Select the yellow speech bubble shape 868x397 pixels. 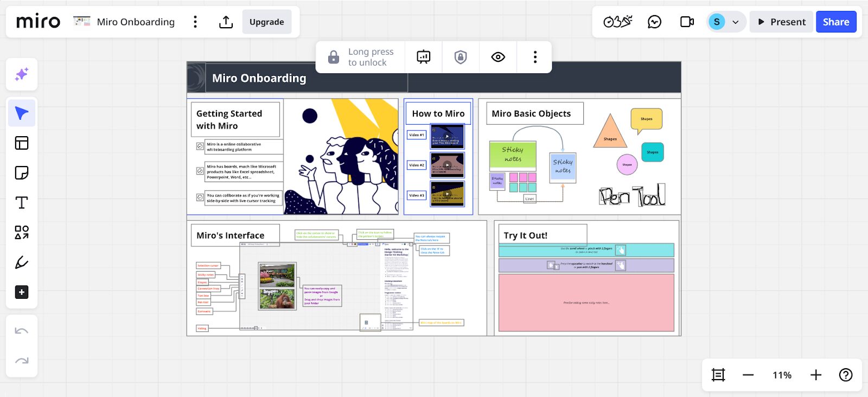tap(646, 121)
